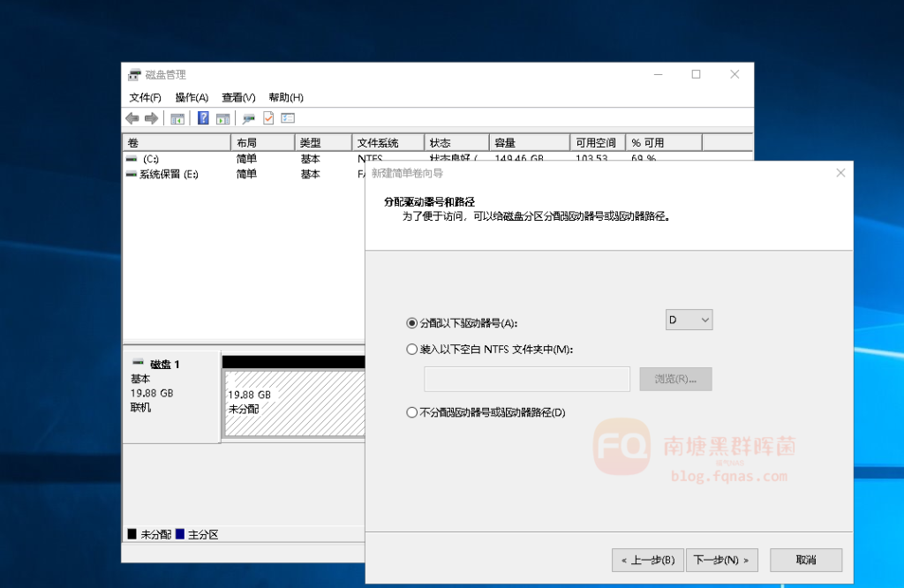Select 'Assign the following drive letter' radio button

coord(411,323)
